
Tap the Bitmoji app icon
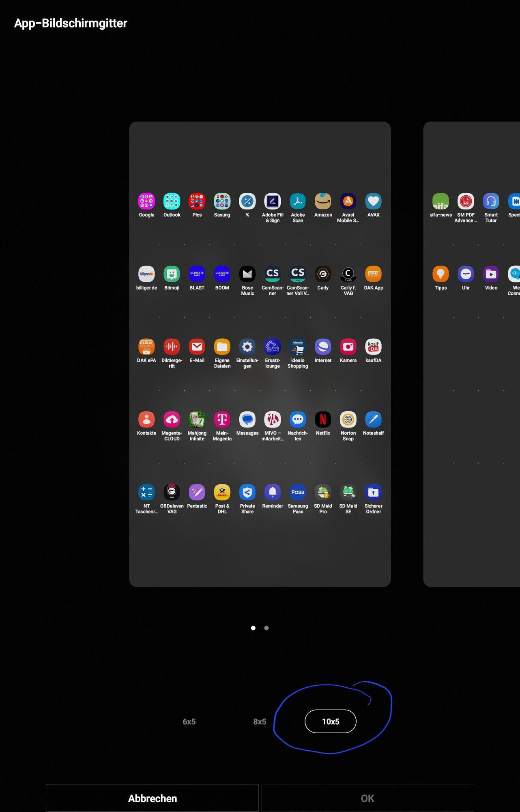pyautogui.click(x=172, y=274)
